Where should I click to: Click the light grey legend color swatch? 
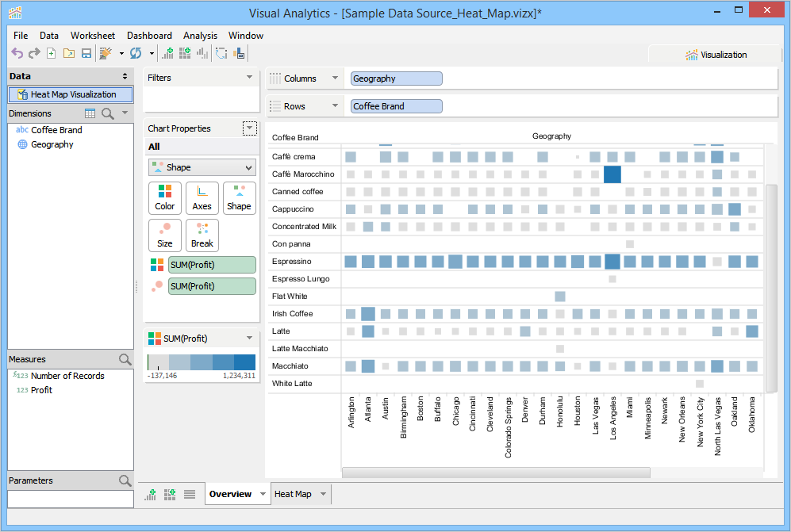(159, 362)
